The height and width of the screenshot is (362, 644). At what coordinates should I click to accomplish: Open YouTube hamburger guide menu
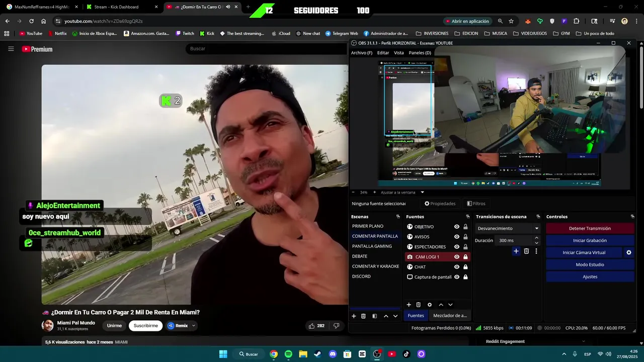(11, 49)
